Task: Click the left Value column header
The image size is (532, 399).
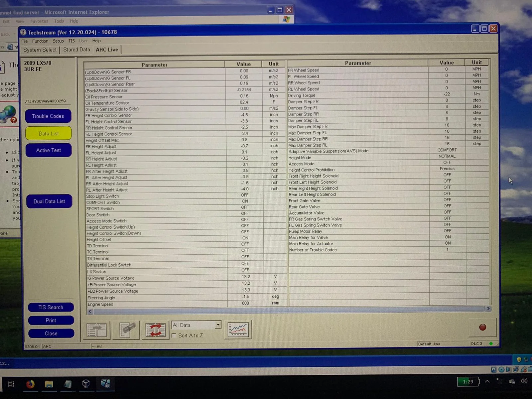Action: coord(244,64)
